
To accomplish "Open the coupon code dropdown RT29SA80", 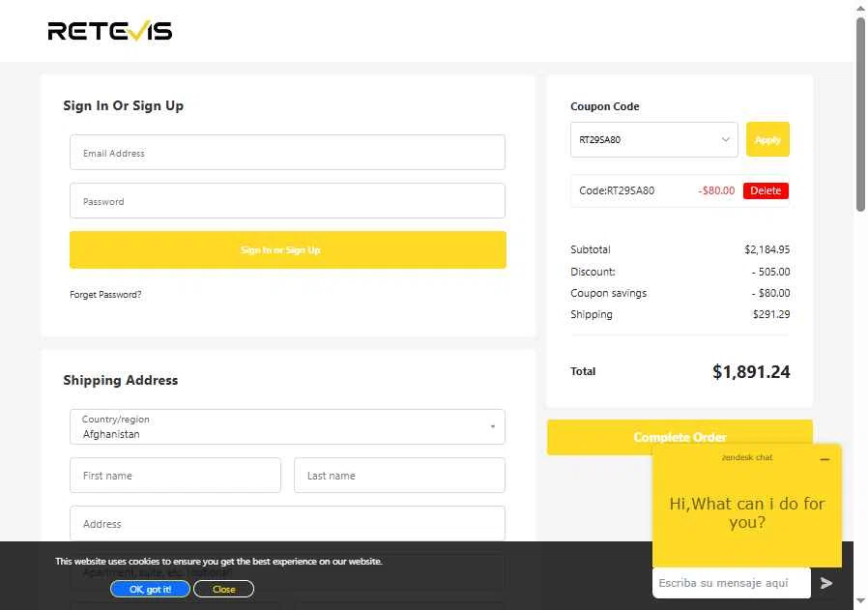I will 653,139.
